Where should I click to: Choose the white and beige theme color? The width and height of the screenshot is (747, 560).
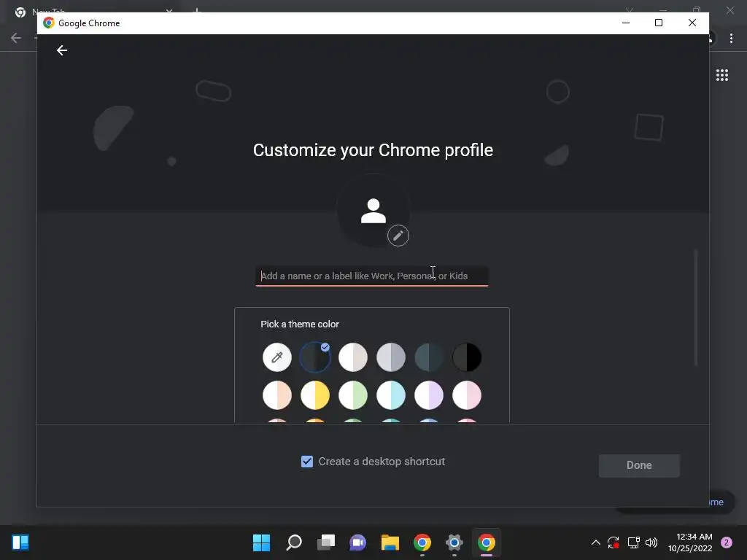(x=353, y=357)
